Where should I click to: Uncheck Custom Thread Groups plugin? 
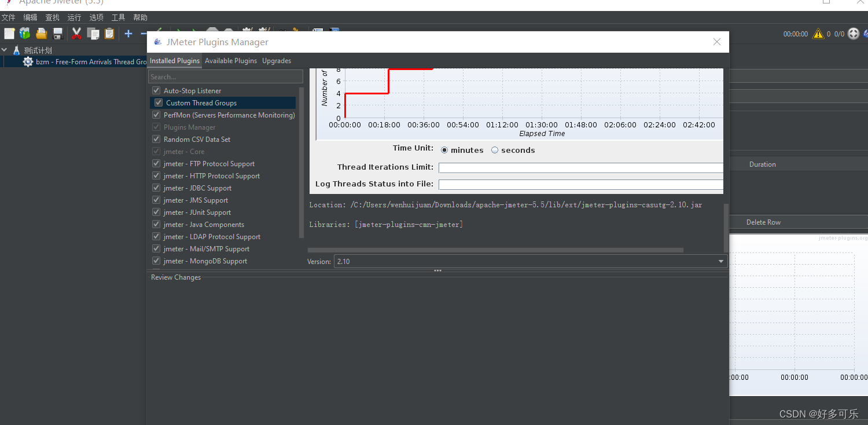[159, 102]
